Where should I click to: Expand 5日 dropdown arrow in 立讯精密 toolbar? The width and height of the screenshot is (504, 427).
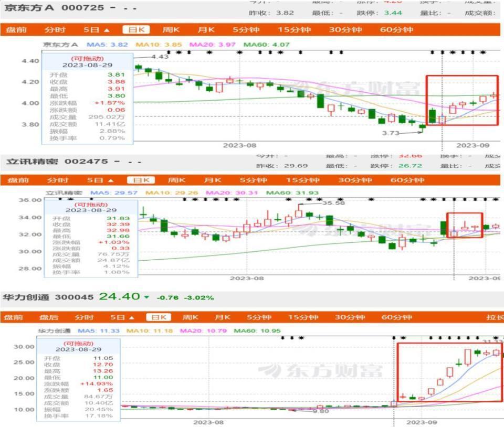[111, 180]
